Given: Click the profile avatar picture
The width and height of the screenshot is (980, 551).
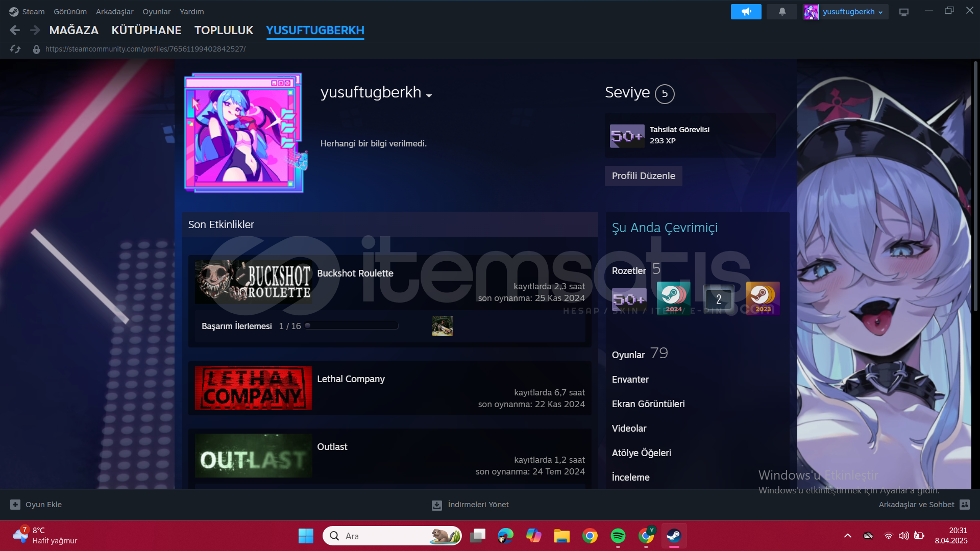Looking at the screenshot, I should point(244,133).
